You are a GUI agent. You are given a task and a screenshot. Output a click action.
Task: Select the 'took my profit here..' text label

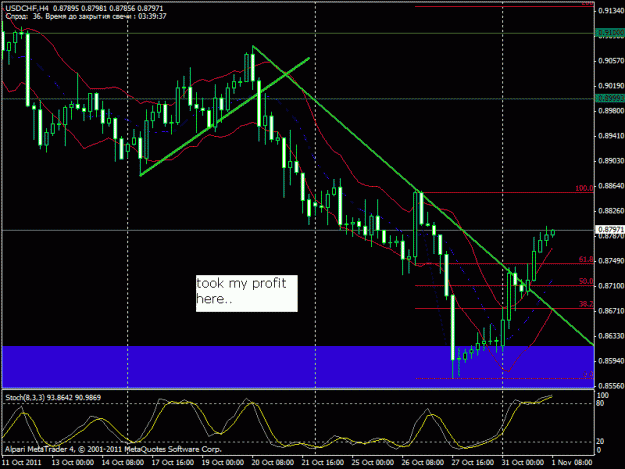246,293
